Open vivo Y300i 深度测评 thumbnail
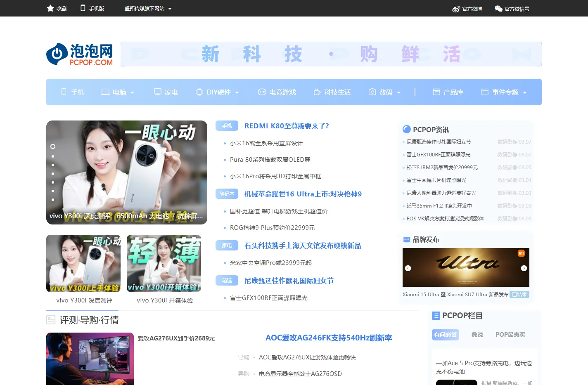 pyautogui.click(x=83, y=263)
